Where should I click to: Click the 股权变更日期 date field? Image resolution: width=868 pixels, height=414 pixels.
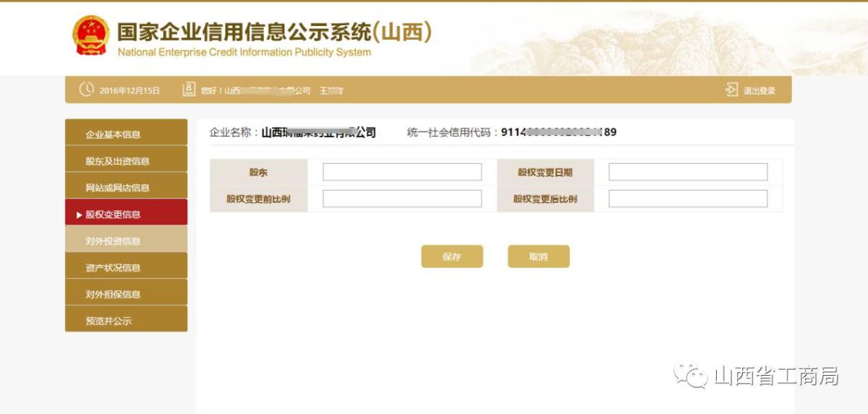click(687, 172)
